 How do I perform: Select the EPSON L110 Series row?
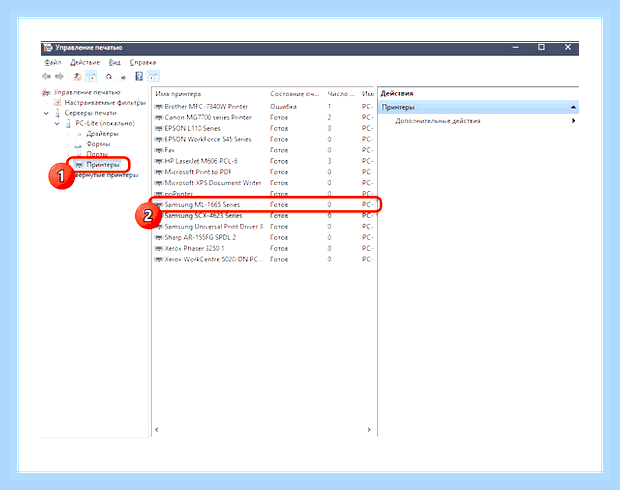(x=263, y=129)
